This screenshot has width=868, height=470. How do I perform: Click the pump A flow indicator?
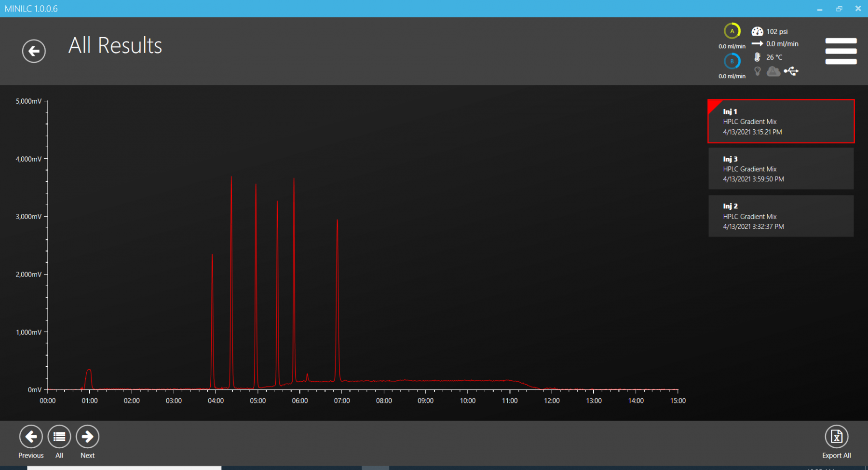(732, 31)
